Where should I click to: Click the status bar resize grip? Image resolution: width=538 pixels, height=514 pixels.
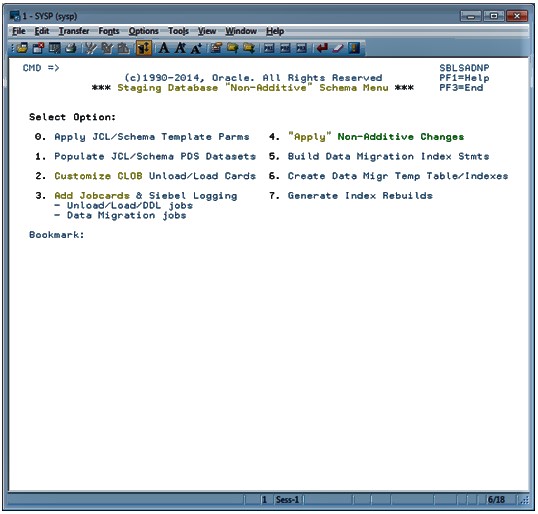tap(524, 500)
